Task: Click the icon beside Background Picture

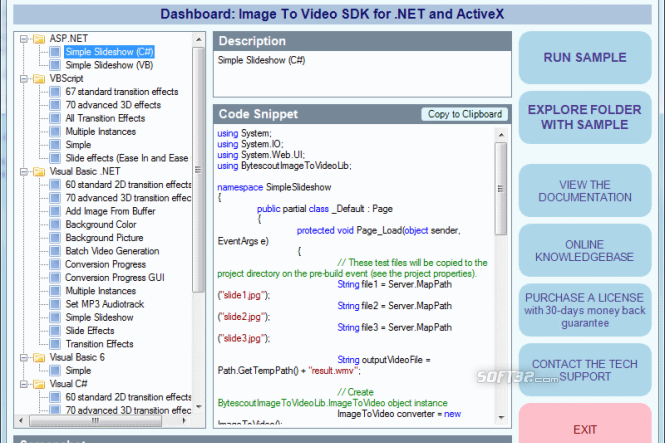Action: coord(55,238)
